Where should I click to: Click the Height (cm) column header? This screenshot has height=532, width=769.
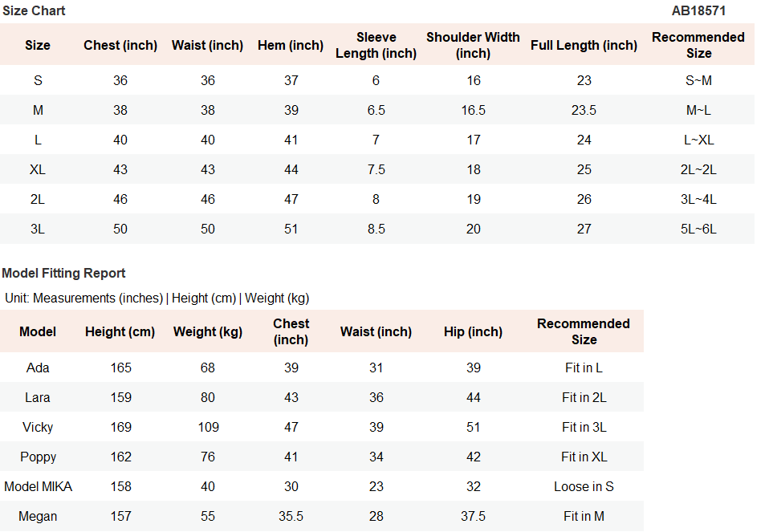(x=120, y=331)
